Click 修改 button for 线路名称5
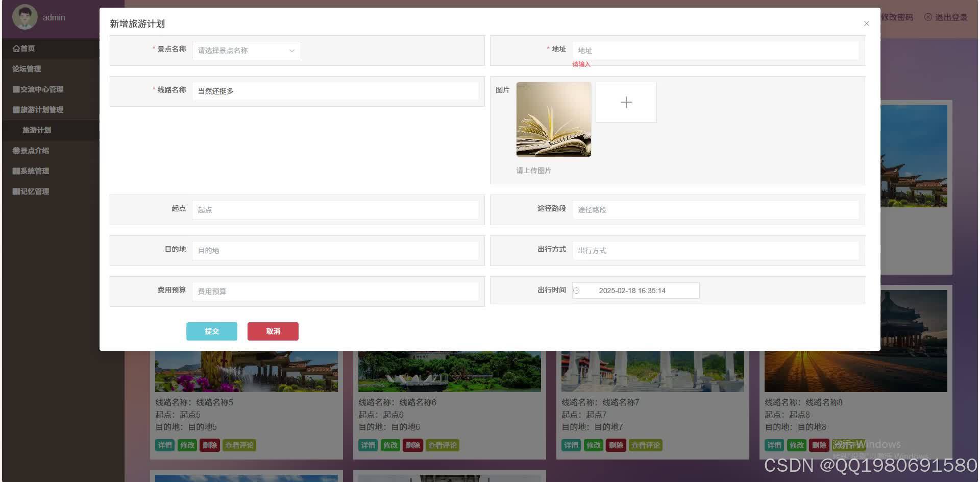 (187, 445)
